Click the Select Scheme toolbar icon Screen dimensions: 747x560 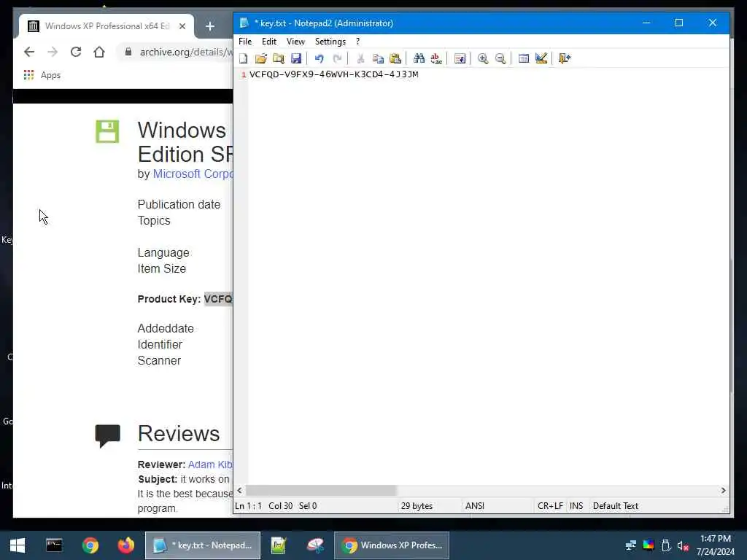pos(524,58)
